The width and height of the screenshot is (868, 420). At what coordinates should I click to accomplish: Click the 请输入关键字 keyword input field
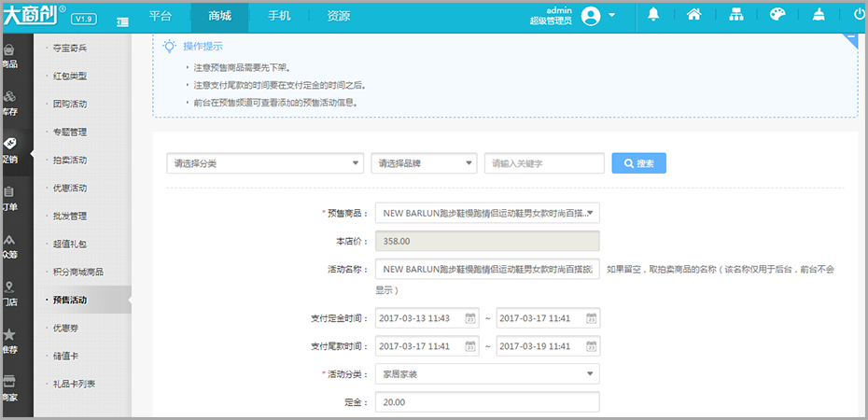[544, 163]
